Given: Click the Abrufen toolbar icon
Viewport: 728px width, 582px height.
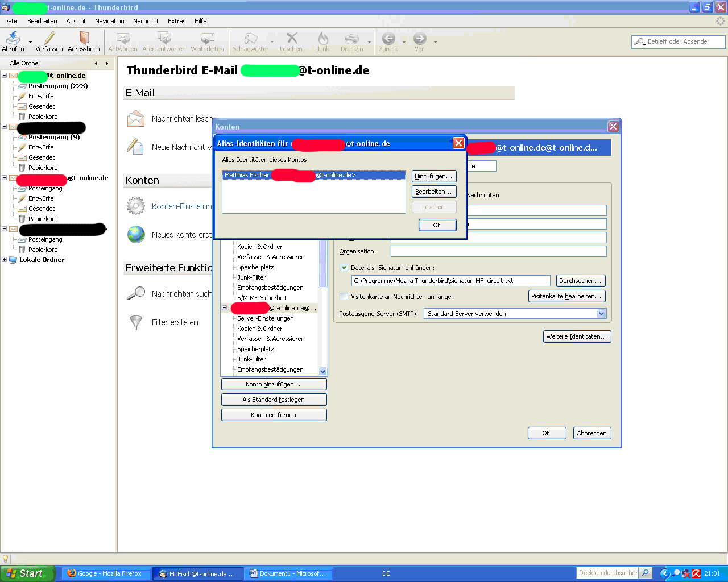Looking at the screenshot, I should [x=13, y=39].
